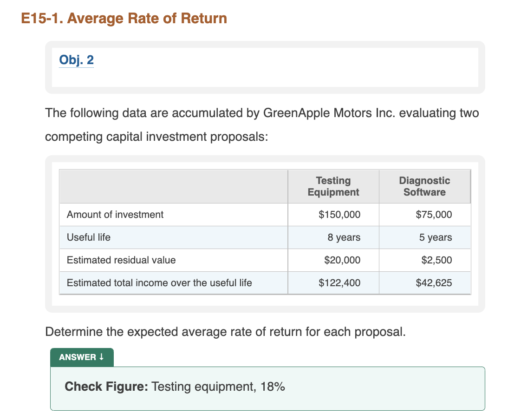Click the downward arrow on the ANSWER button
Image resolution: width=508 pixels, height=420 pixels.
point(102,357)
